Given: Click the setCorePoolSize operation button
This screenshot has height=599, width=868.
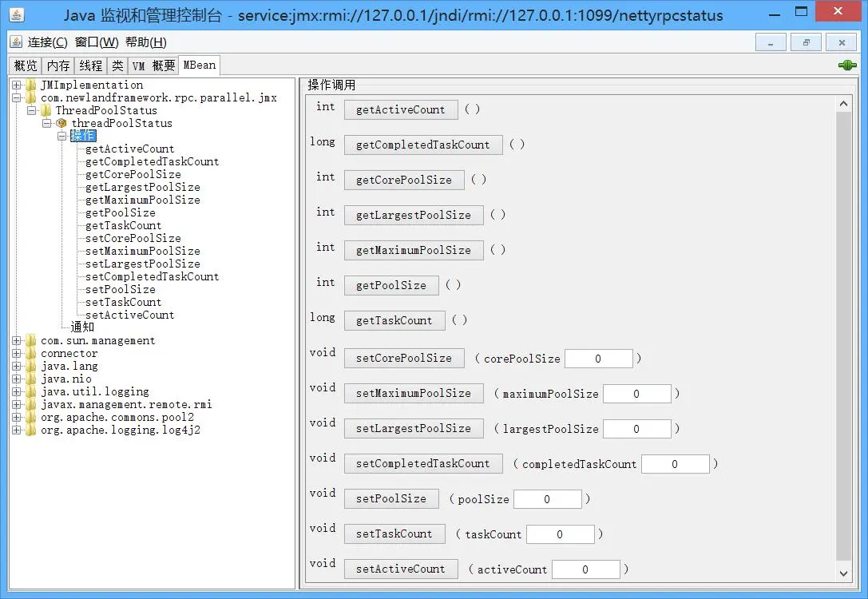Looking at the screenshot, I should pos(404,358).
